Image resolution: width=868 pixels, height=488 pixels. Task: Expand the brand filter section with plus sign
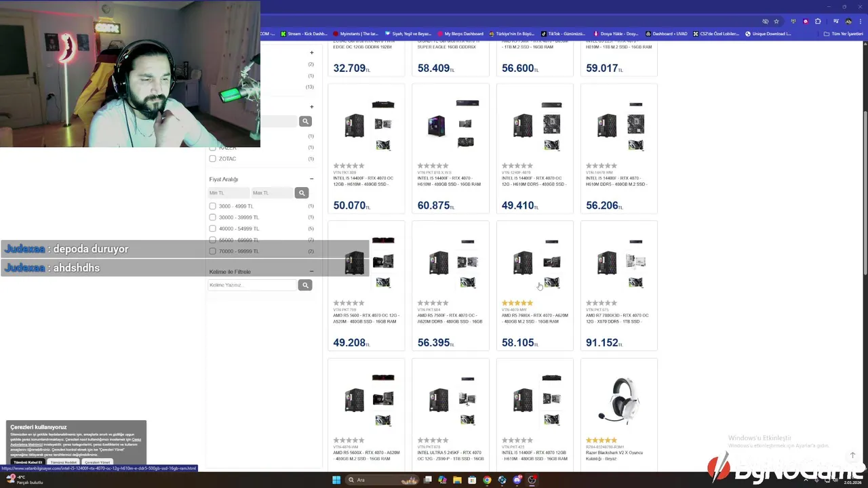[x=311, y=106]
